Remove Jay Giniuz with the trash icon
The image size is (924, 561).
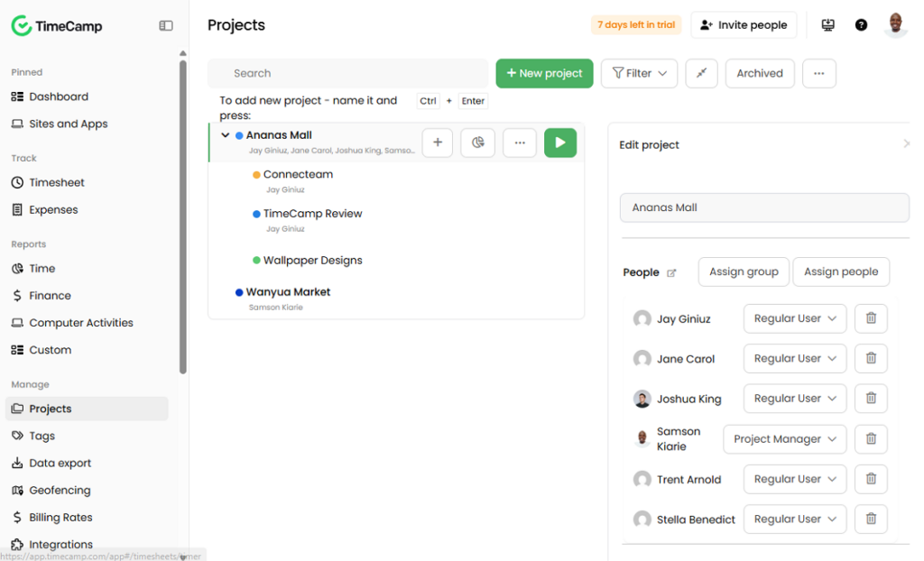pyautogui.click(x=871, y=318)
